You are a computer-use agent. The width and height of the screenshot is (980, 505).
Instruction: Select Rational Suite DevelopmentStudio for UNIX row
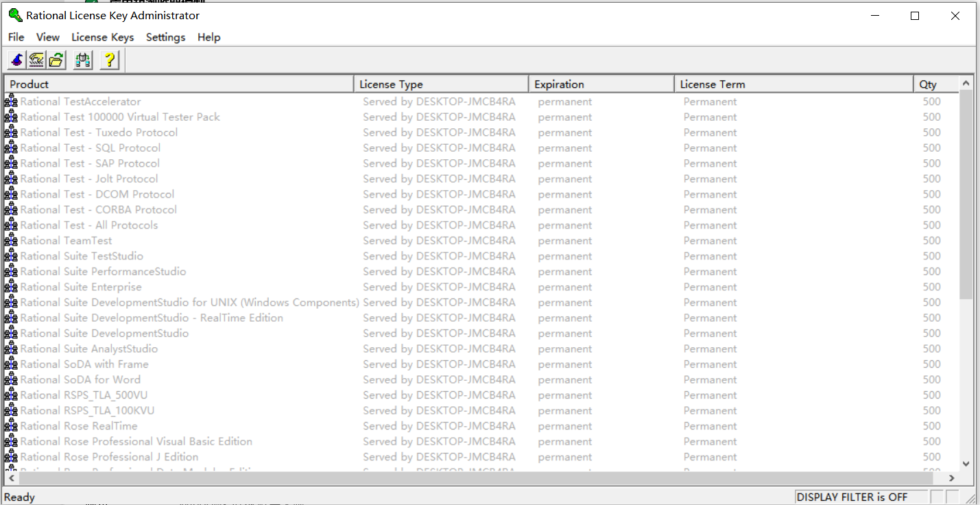481,303
